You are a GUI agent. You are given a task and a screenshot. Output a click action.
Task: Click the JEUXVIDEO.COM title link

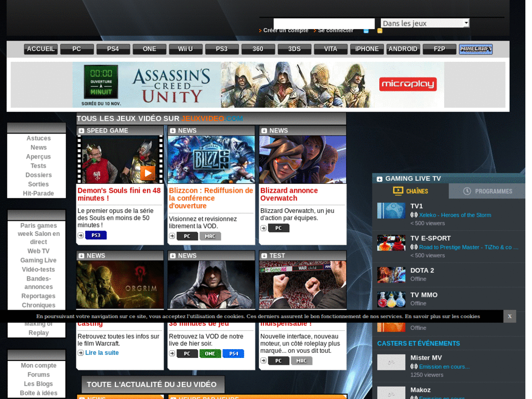point(212,118)
